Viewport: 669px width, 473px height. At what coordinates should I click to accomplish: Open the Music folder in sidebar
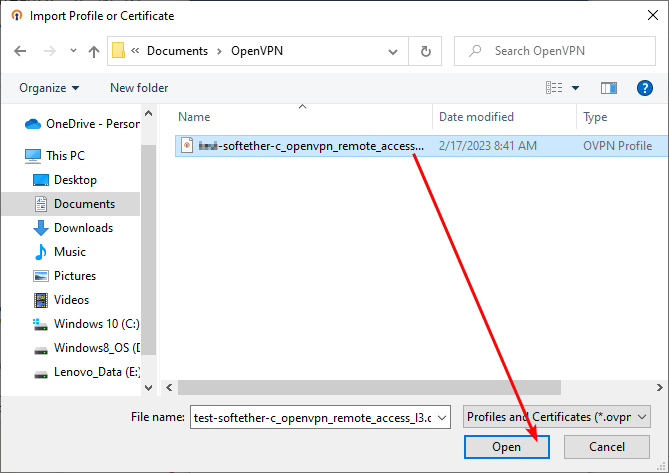[70, 252]
